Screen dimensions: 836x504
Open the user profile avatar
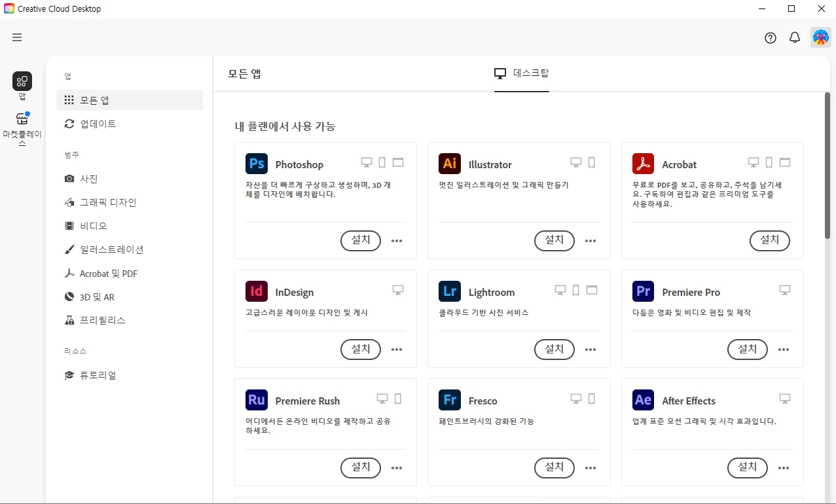tap(821, 37)
